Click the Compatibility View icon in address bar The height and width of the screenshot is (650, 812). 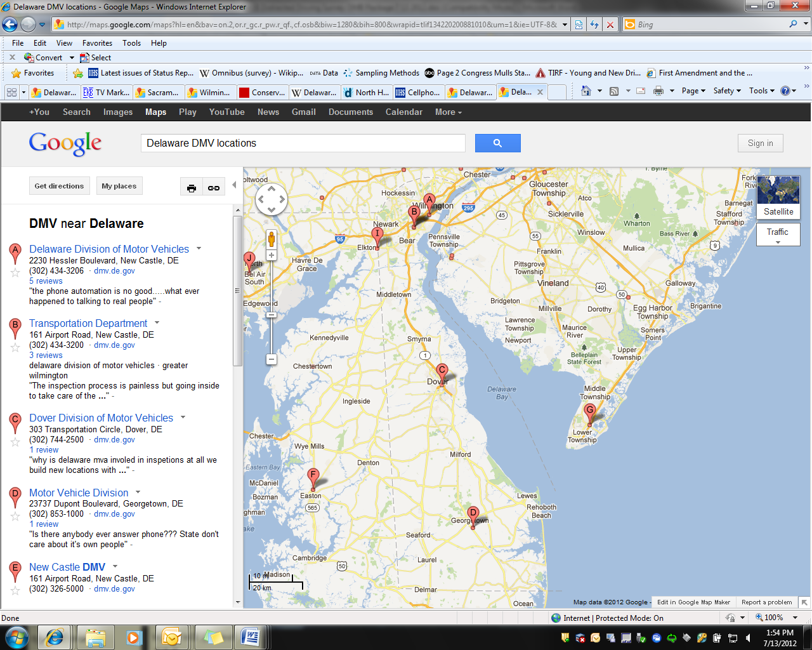click(579, 25)
